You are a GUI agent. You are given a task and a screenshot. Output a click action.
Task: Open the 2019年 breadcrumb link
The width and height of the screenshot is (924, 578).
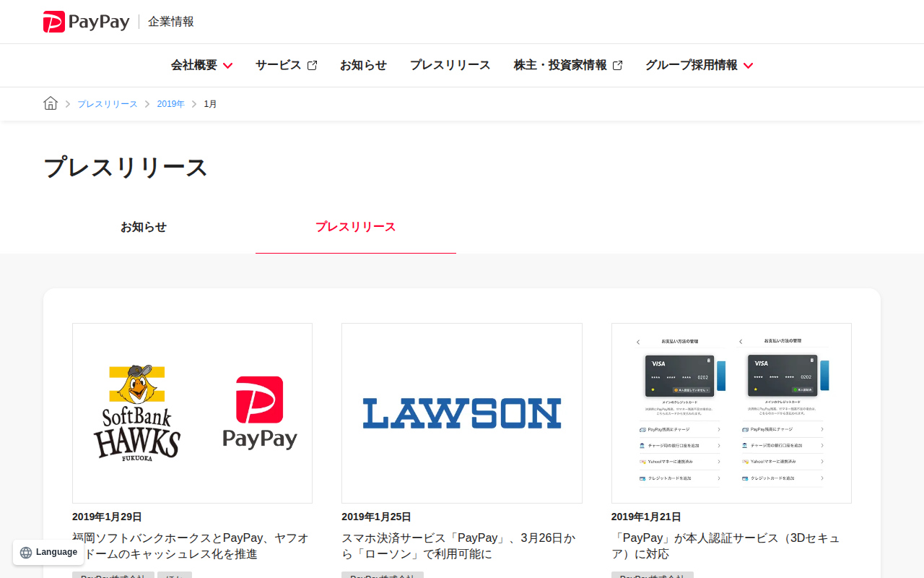[171, 104]
